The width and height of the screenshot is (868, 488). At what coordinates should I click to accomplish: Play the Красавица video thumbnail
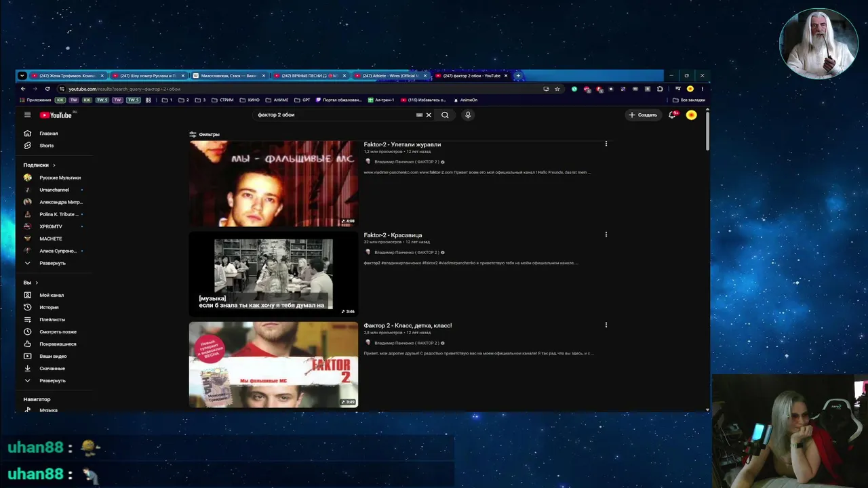(x=273, y=274)
